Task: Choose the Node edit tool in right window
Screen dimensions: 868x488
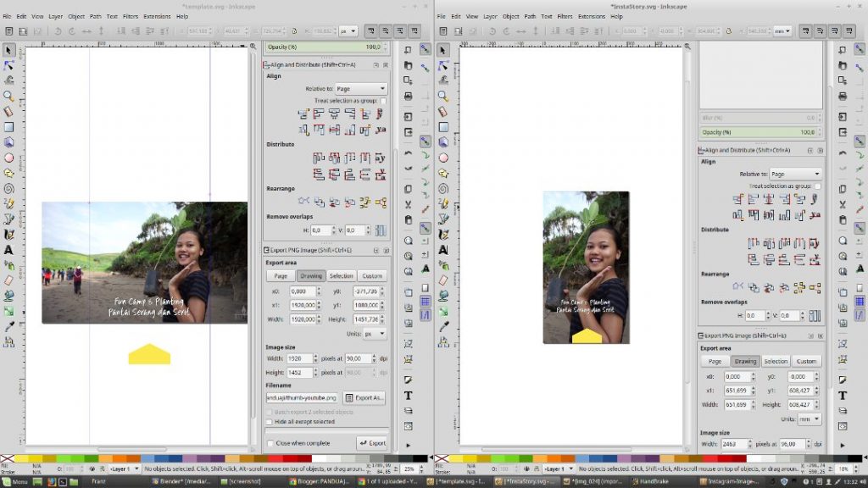Action: click(x=443, y=65)
